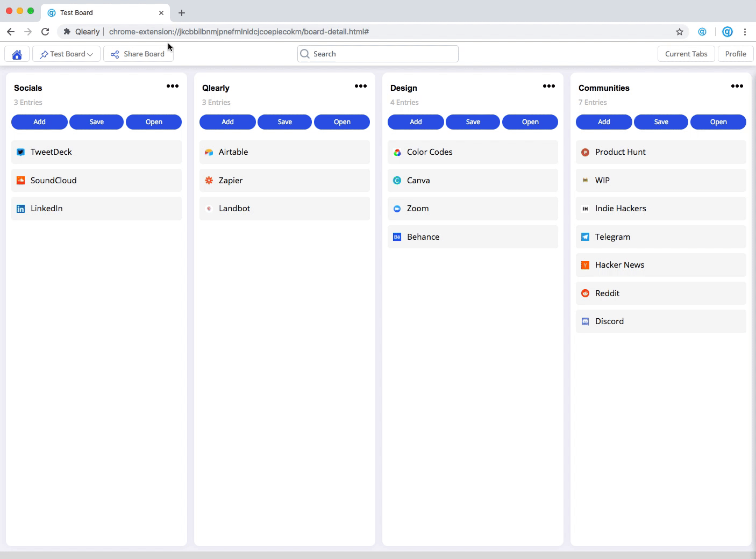The width and height of the screenshot is (756, 559).
Task: Click Save in the Qlearly column
Action: tap(285, 122)
